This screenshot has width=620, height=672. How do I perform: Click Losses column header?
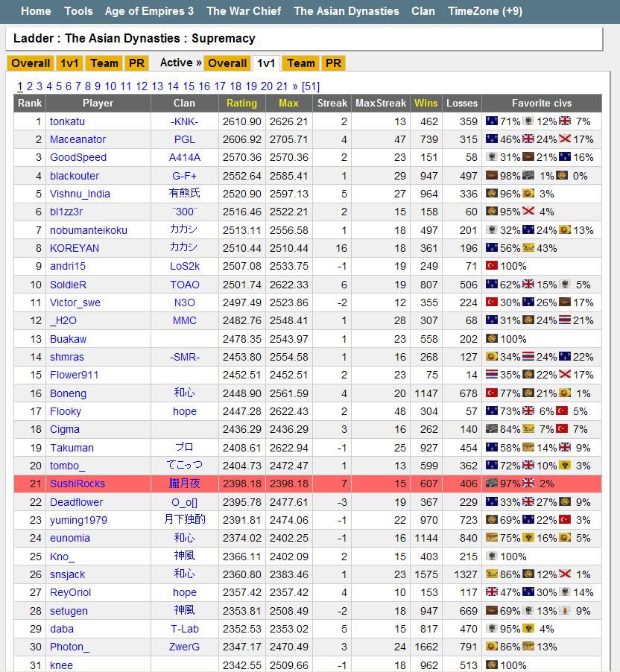[x=462, y=104]
